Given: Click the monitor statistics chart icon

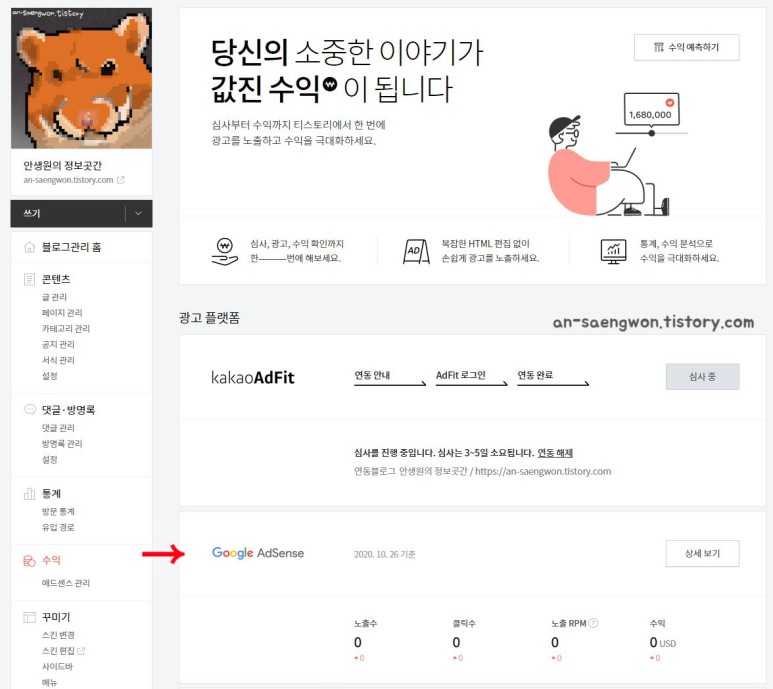Looking at the screenshot, I should coord(613,251).
